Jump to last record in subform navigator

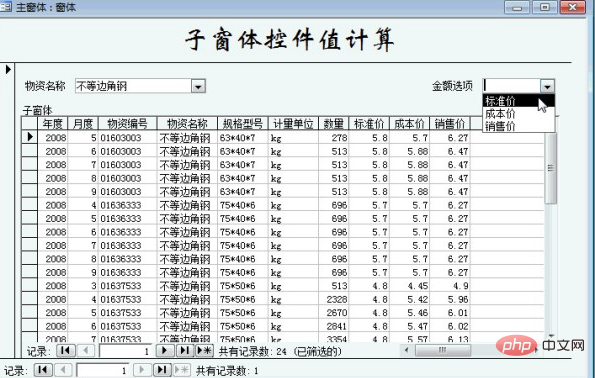(185, 351)
